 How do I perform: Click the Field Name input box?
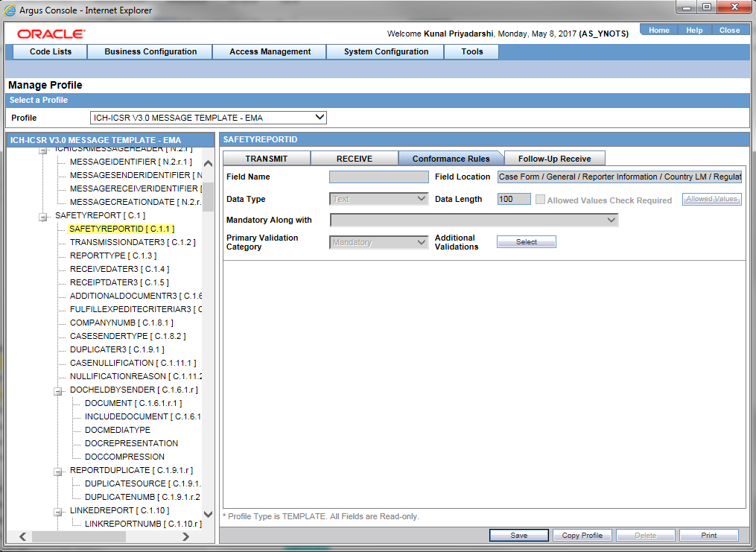point(378,177)
